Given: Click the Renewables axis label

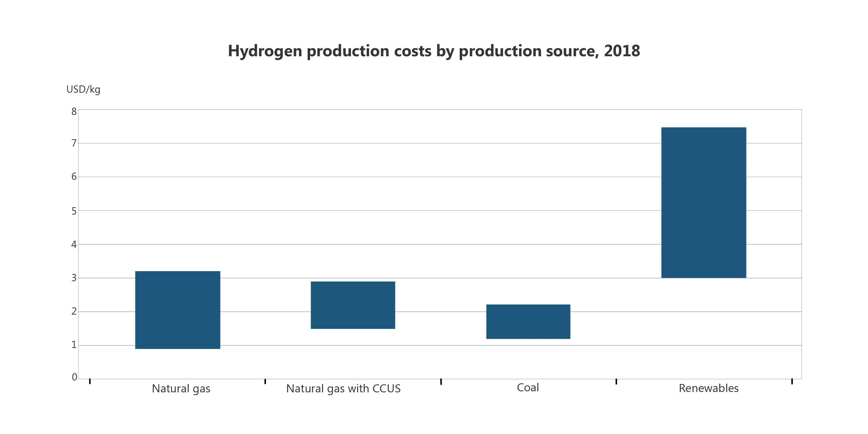Looking at the screenshot, I should [x=709, y=388].
